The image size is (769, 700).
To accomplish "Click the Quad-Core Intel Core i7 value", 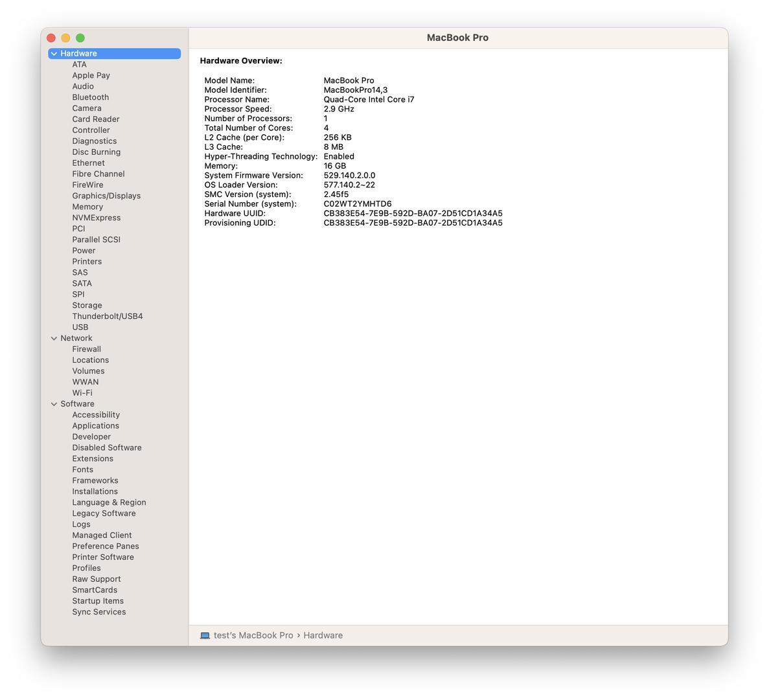I will (x=369, y=100).
